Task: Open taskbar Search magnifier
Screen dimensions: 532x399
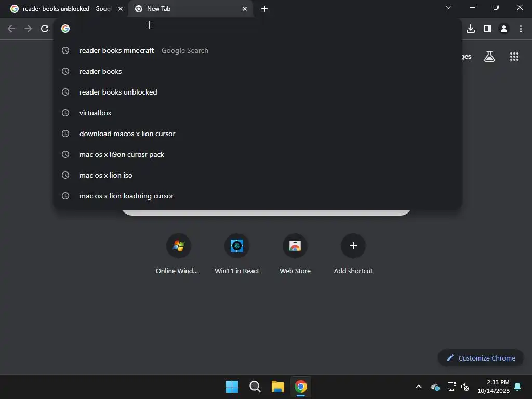Action: (x=255, y=387)
